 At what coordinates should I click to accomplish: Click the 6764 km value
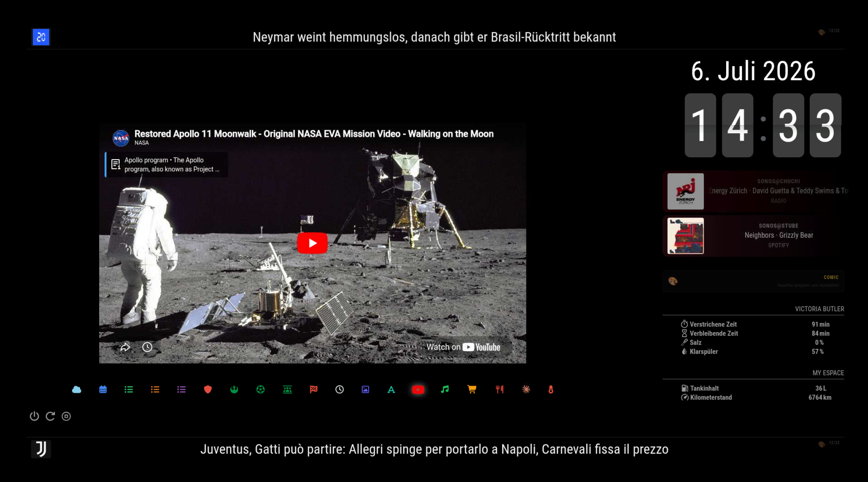(820, 398)
